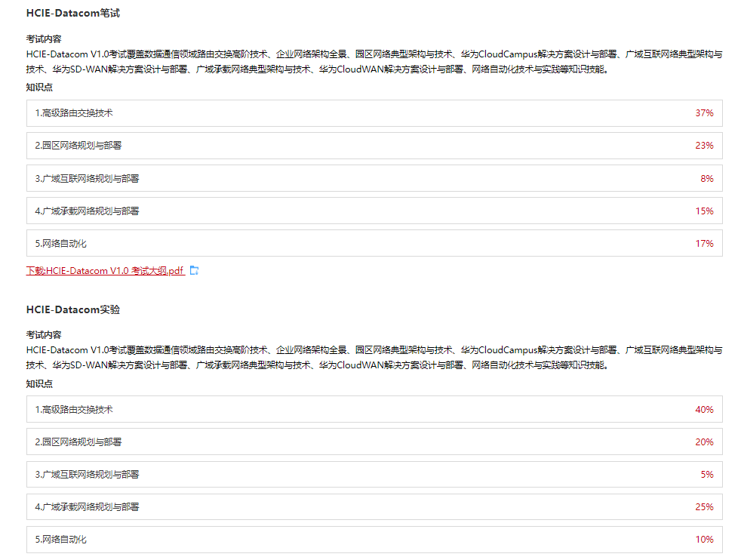This screenshot has height=560, width=741.
Task: Open the HCIE-Datacom V1.0 考试大纲.pdf download link
Action: click(x=105, y=271)
